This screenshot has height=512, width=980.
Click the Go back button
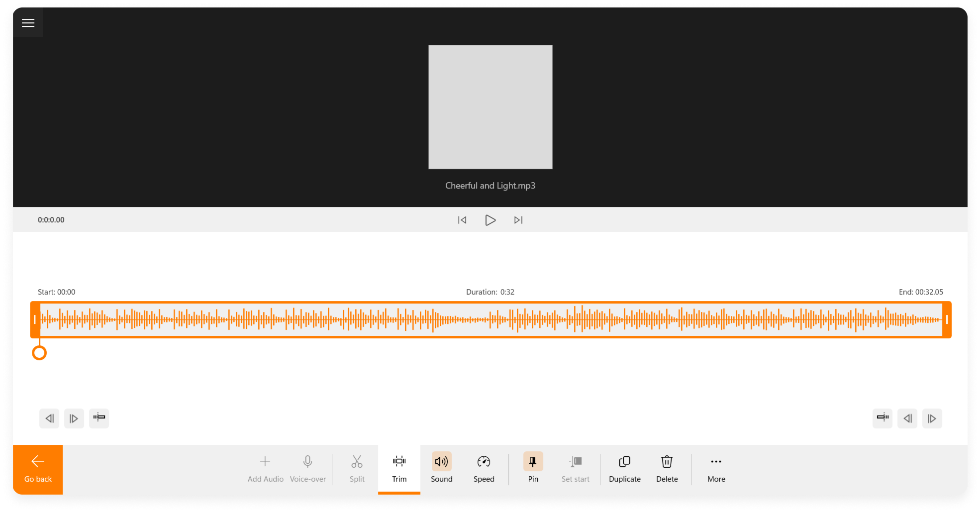point(38,469)
